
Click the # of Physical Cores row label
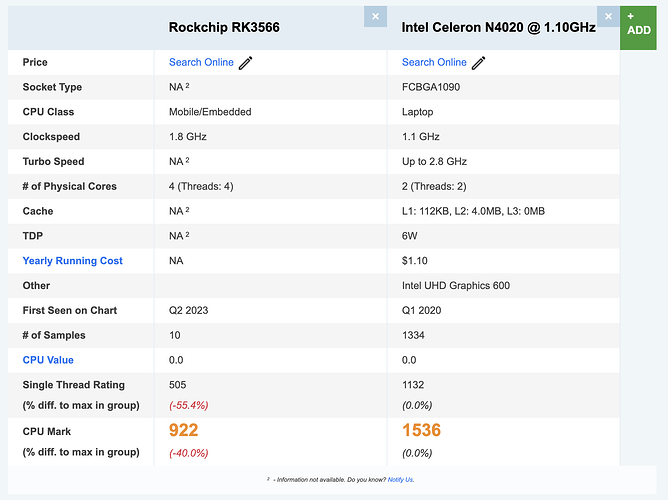[69, 186]
